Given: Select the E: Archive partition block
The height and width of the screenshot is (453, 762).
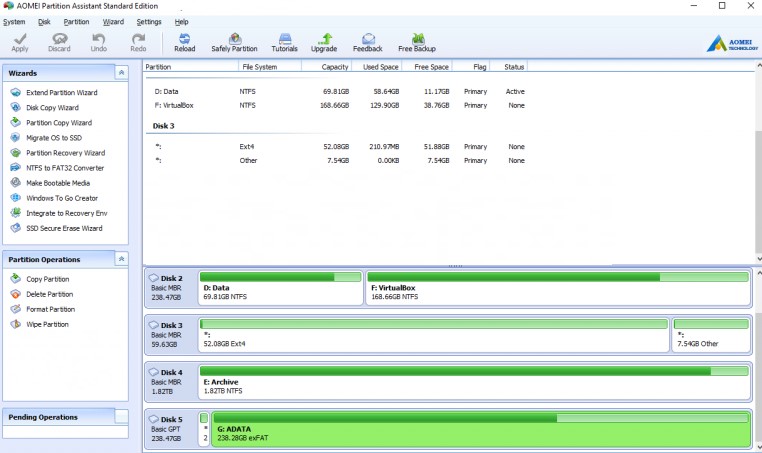Looking at the screenshot, I should coord(474,383).
